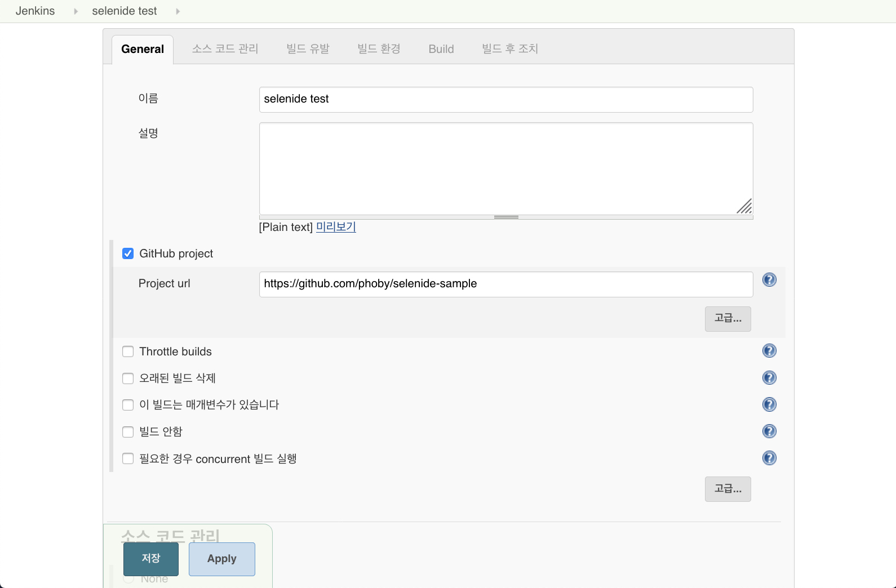The height and width of the screenshot is (588, 896).
Task: Open 미리보기 preview link
Action: (x=336, y=227)
